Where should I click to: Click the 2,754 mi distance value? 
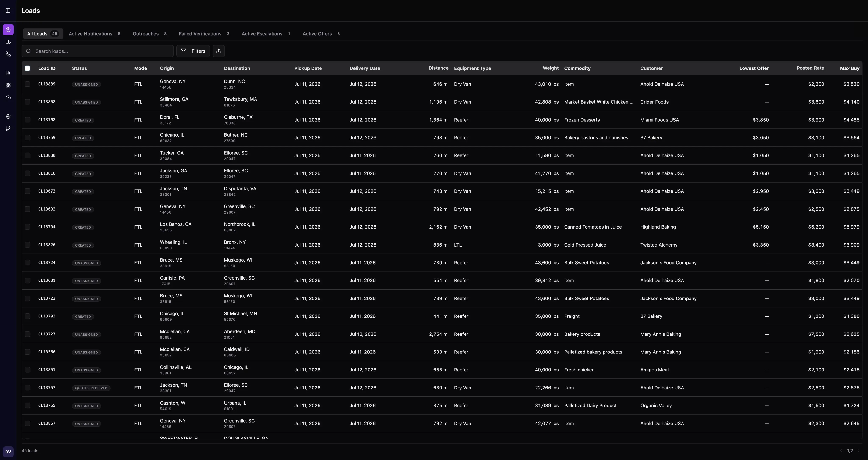pyautogui.click(x=439, y=334)
